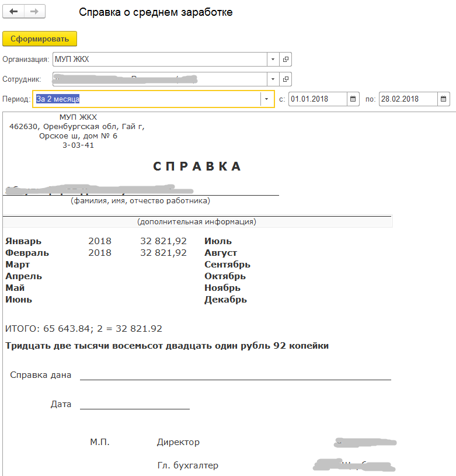Select the Ноябрь month label
Viewport: 456px width, 476px height.
222,288
